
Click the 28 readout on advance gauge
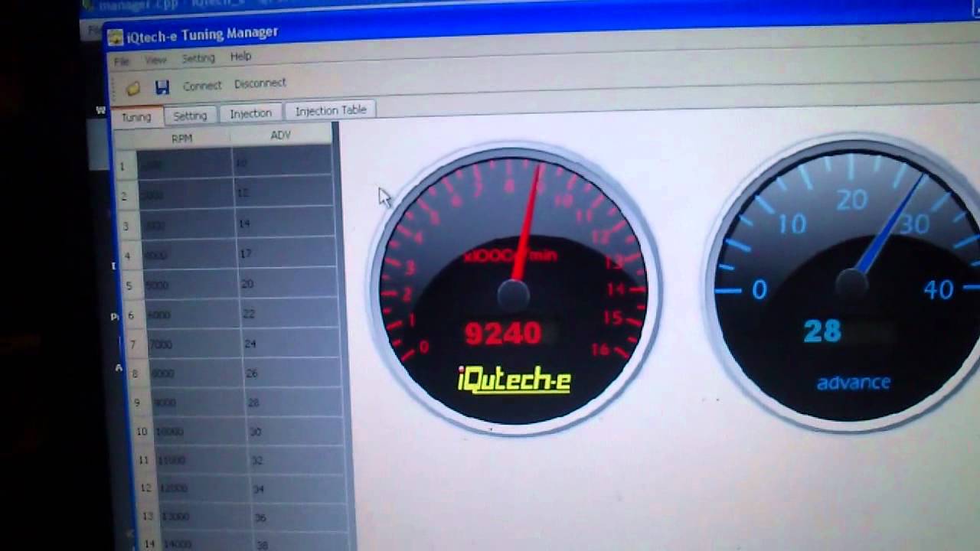pos(822,331)
